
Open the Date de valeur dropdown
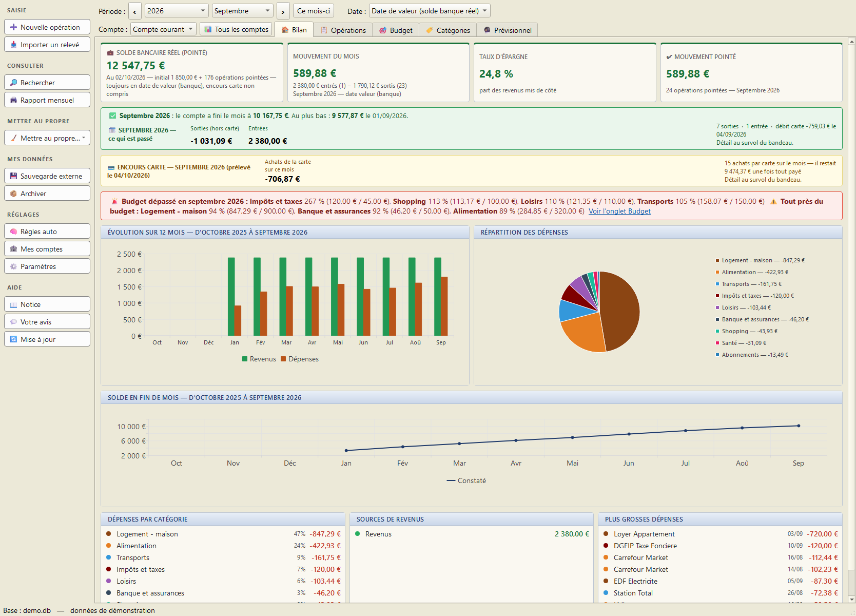coord(430,11)
